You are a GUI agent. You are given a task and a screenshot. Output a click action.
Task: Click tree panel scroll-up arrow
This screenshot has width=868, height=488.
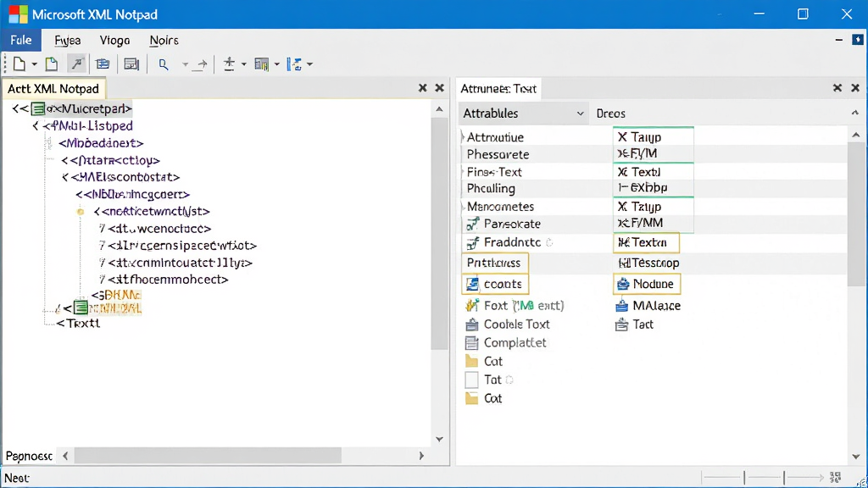439,109
